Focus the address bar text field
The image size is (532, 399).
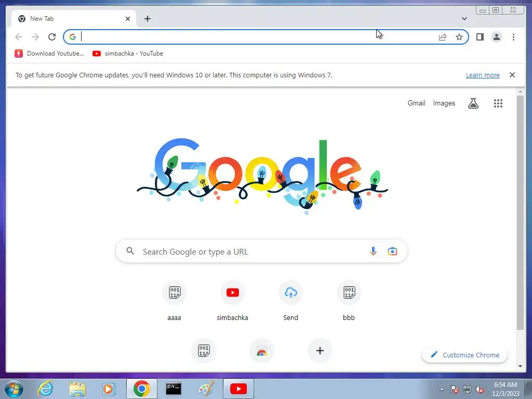click(258, 37)
